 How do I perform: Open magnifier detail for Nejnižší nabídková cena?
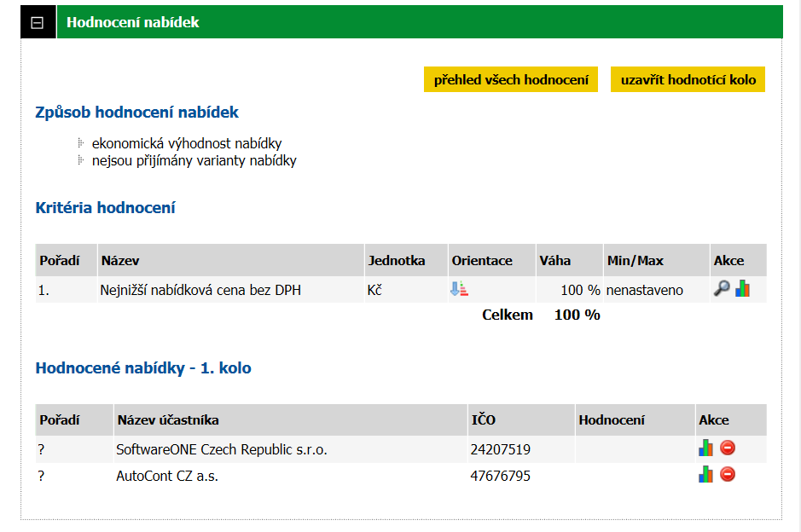(x=722, y=289)
